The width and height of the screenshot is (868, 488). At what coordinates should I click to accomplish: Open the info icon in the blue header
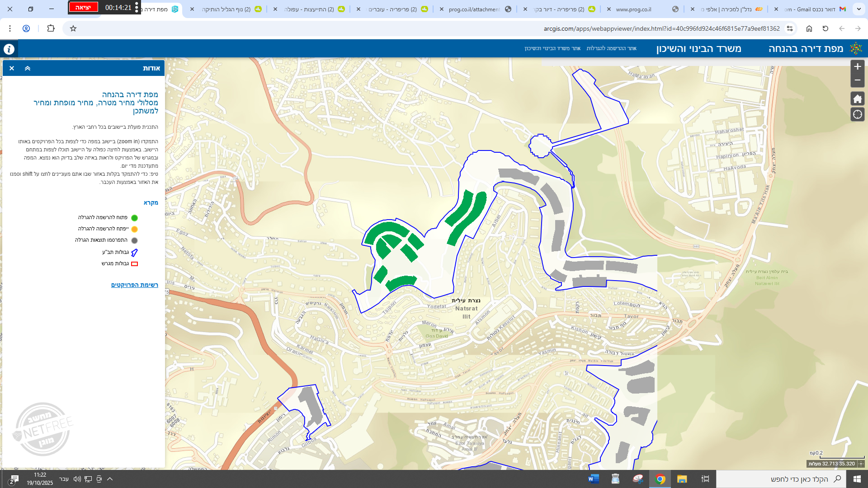9,49
